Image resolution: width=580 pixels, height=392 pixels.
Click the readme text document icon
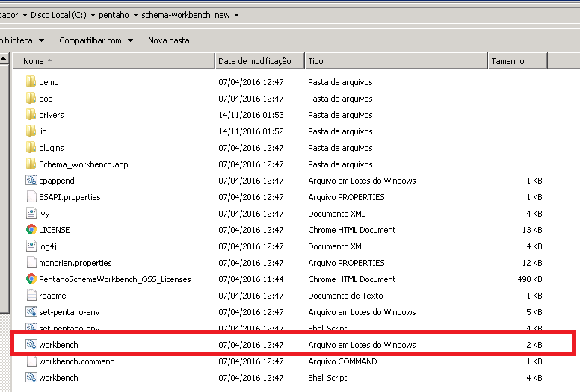point(31,296)
